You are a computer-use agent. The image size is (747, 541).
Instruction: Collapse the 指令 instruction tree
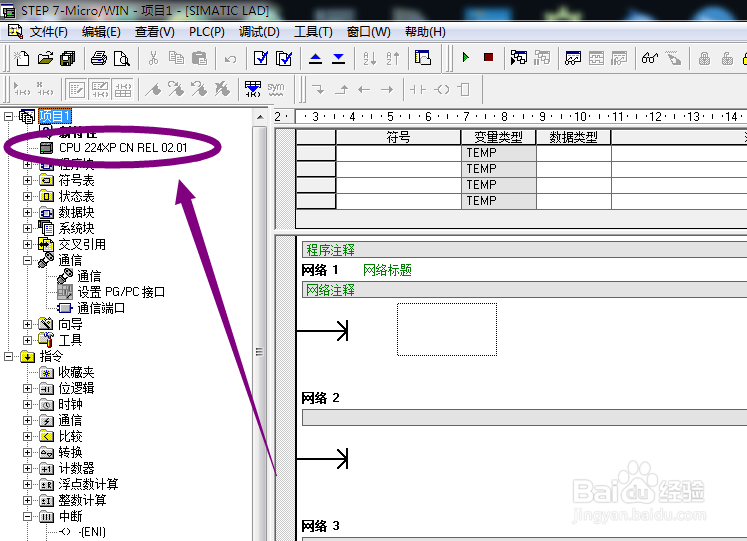point(8,356)
